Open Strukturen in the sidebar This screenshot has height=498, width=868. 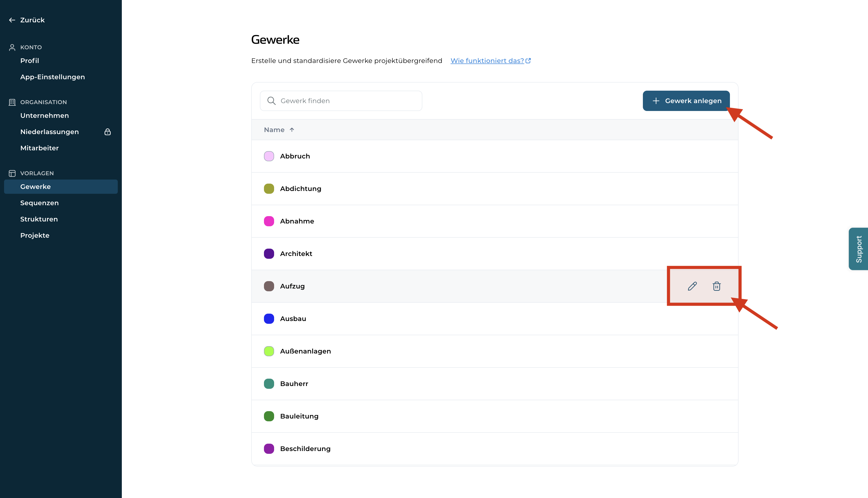39,219
